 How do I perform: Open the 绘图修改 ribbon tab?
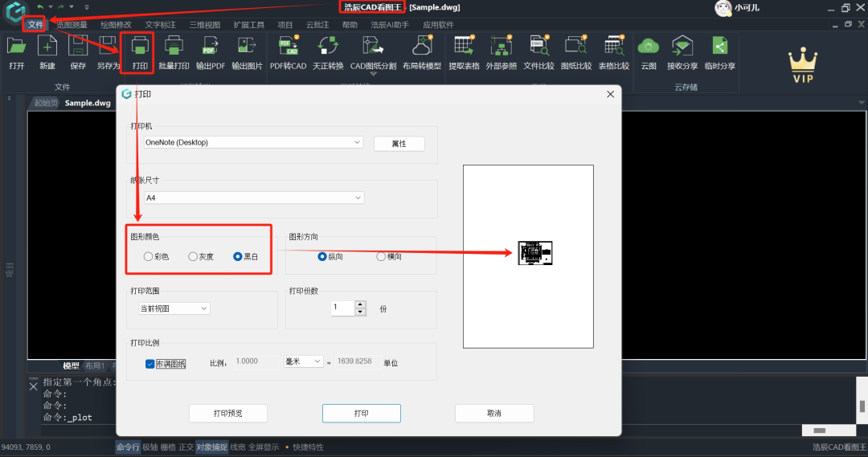116,24
